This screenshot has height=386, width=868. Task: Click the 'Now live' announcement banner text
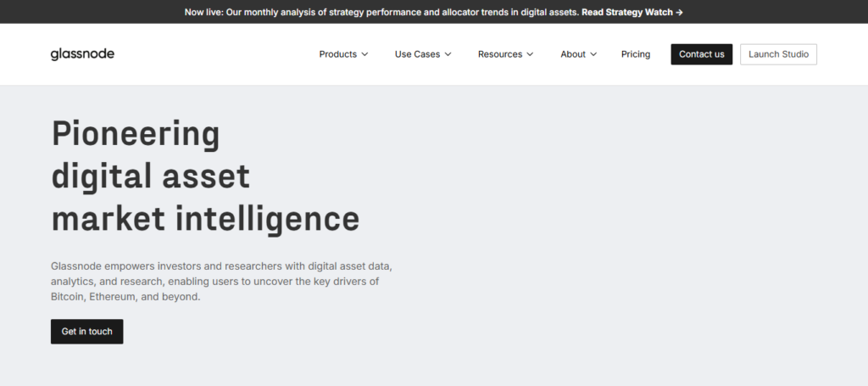coord(381,13)
